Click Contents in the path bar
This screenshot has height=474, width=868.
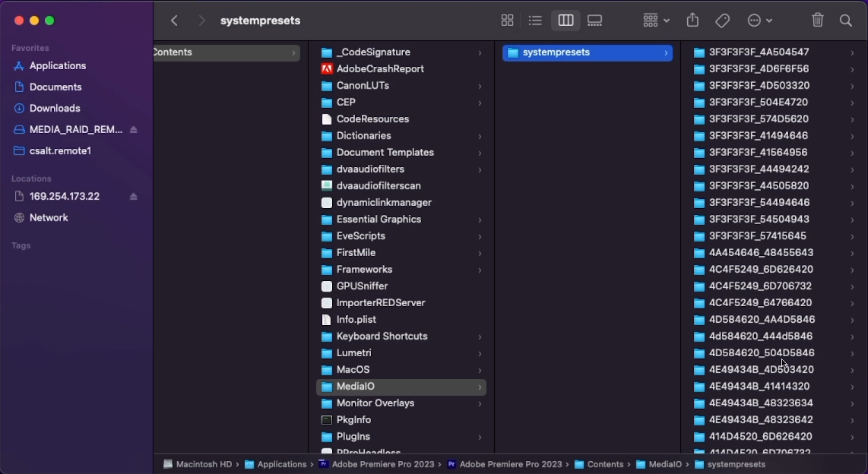[604, 464]
